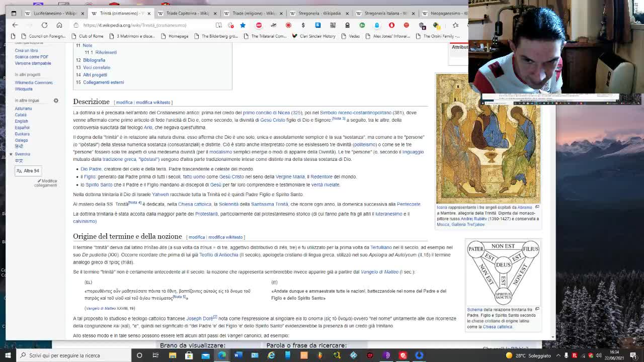Expand Altre 94 languages list
The height and width of the screenshot is (362, 644).
pyautogui.click(x=28, y=171)
